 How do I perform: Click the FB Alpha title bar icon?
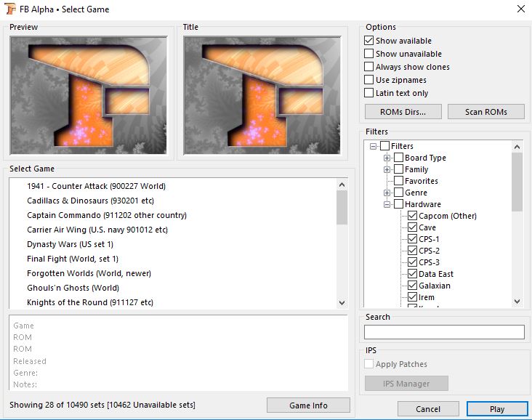[10, 9]
